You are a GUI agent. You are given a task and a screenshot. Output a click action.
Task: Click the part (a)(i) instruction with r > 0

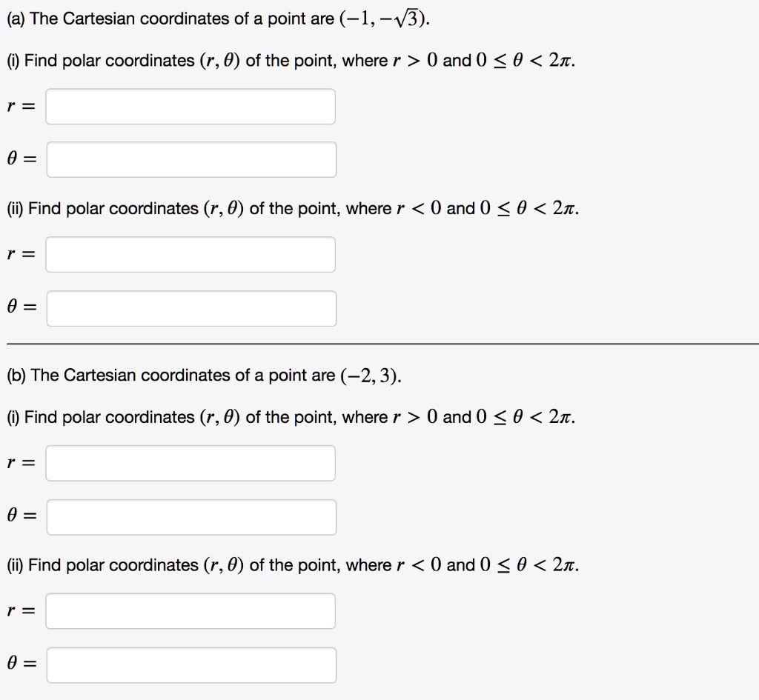(x=291, y=61)
